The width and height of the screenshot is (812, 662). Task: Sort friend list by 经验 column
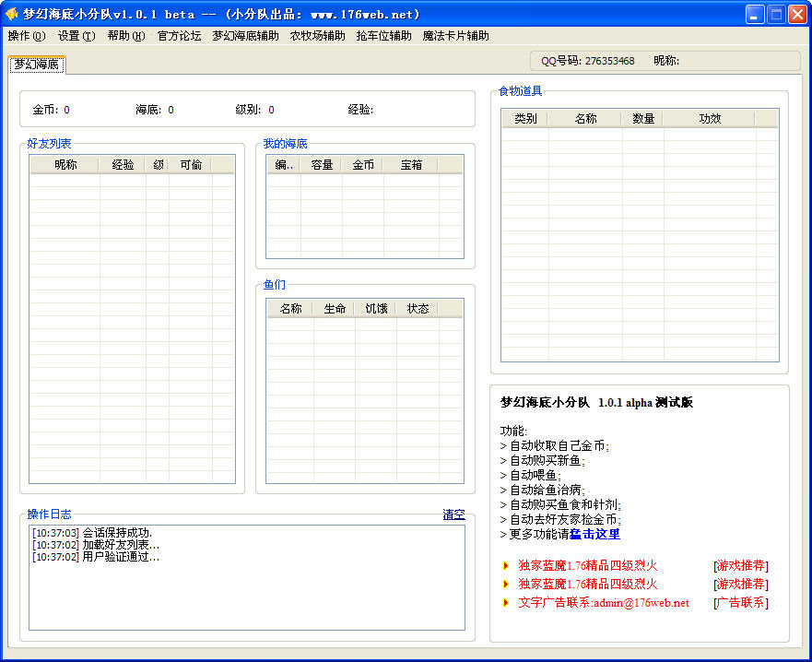123,165
